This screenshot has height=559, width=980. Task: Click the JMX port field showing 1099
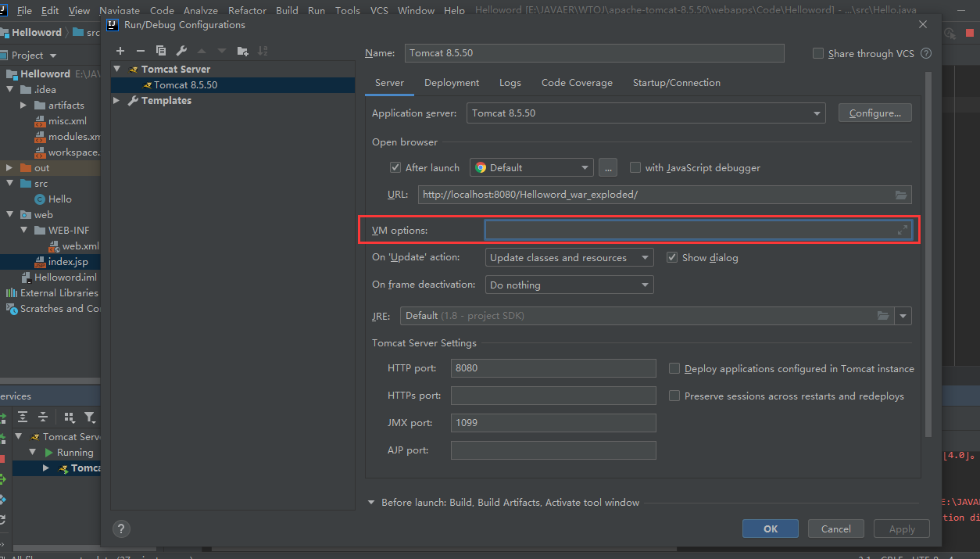(553, 423)
